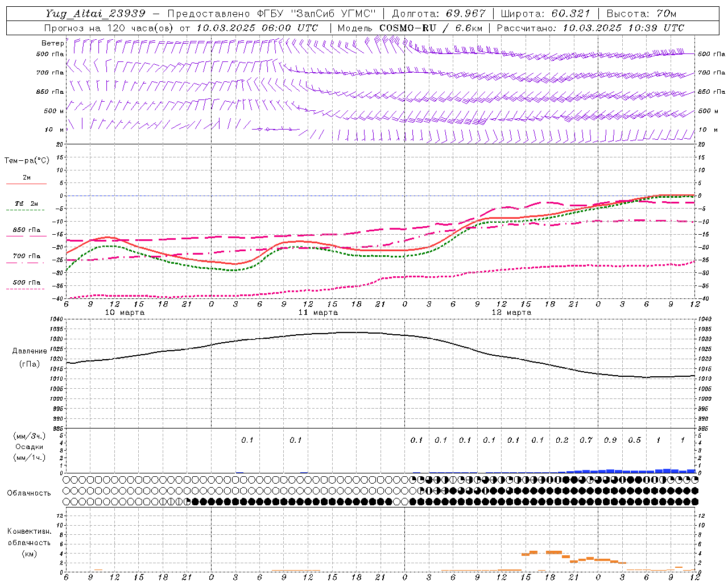Click the Прогноз на 120 часа(ов) text
The image size is (728, 582).
click(x=110, y=28)
